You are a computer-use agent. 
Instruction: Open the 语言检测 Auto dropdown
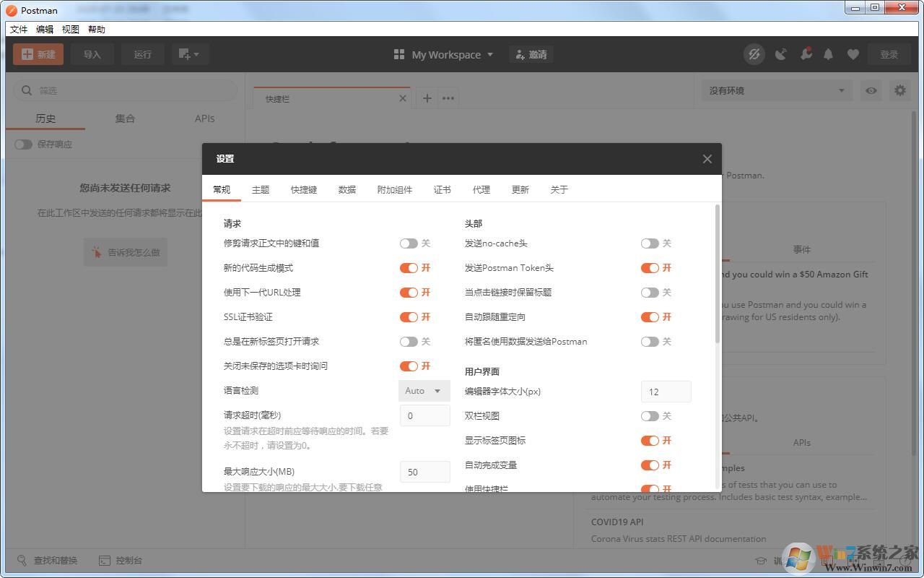(x=424, y=390)
